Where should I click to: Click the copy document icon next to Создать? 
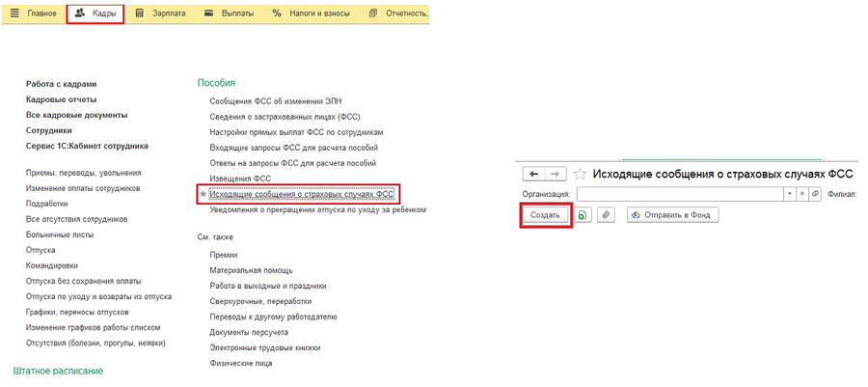click(583, 215)
